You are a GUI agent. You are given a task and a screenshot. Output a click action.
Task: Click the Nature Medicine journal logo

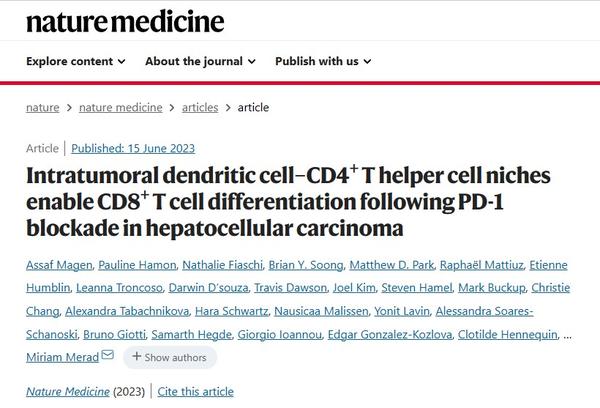coord(126,21)
